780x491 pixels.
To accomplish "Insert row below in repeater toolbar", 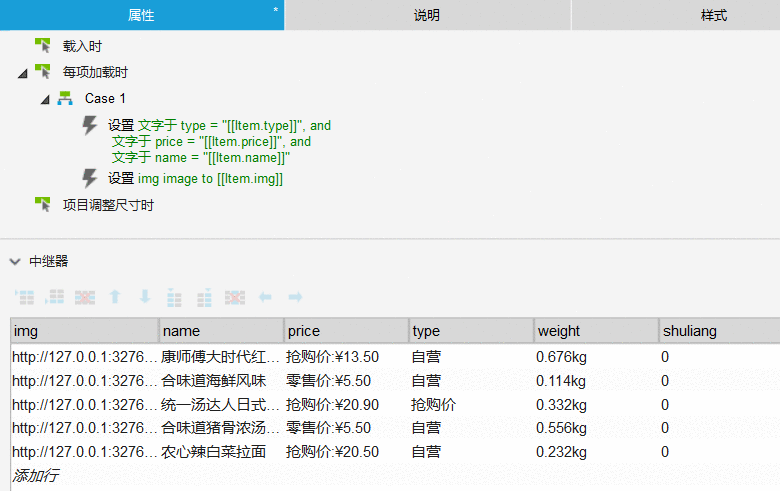I will pos(55,297).
